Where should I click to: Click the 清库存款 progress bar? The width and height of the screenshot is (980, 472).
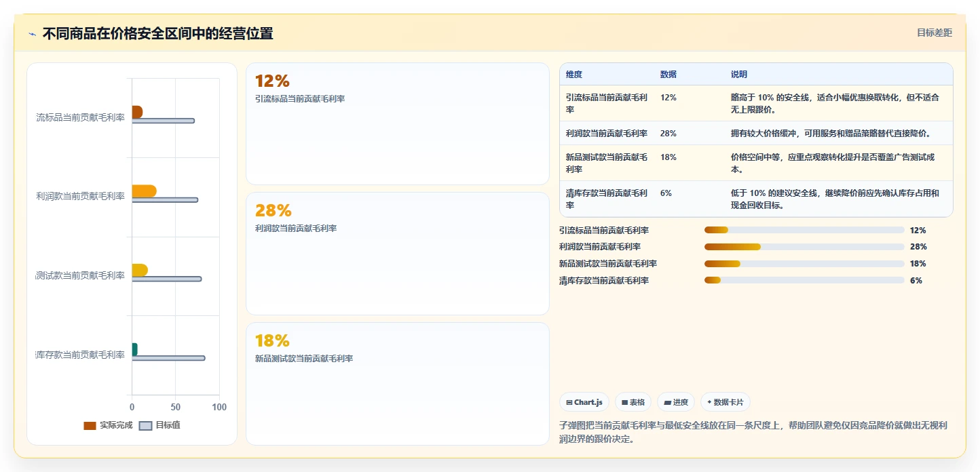[x=804, y=280]
